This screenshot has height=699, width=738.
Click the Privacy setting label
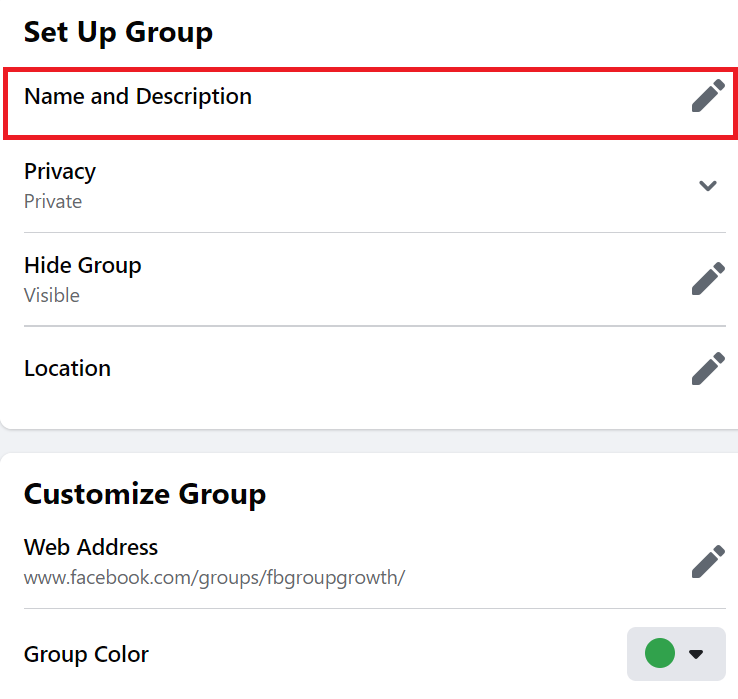pyautogui.click(x=60, y=171)
